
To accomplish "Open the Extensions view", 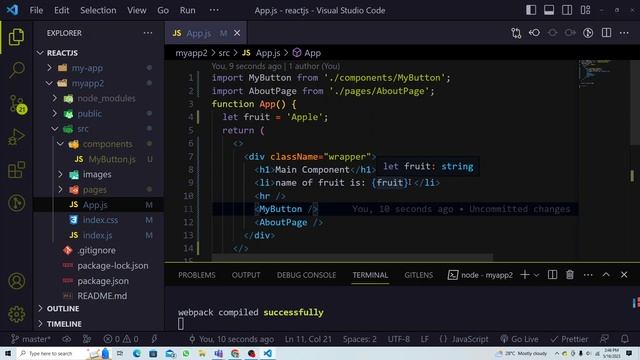I will pyautogui.click(x=16, y=170).
